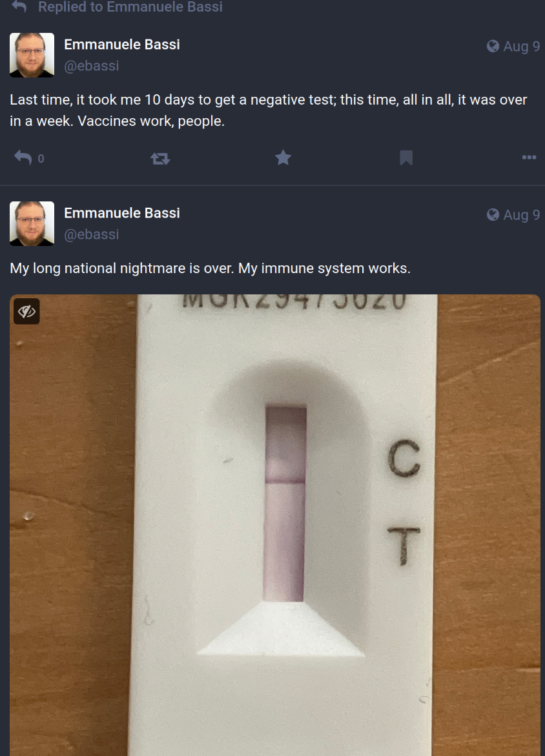Screen dimensions: 545x756
Task: Reply to the Vaccines work post
Action: tap(23, 158)
